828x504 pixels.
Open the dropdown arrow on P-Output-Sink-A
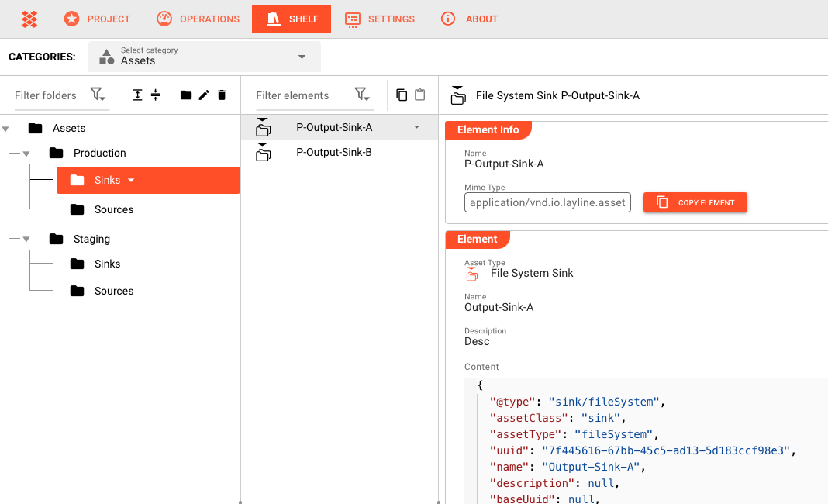click(416, 126)
